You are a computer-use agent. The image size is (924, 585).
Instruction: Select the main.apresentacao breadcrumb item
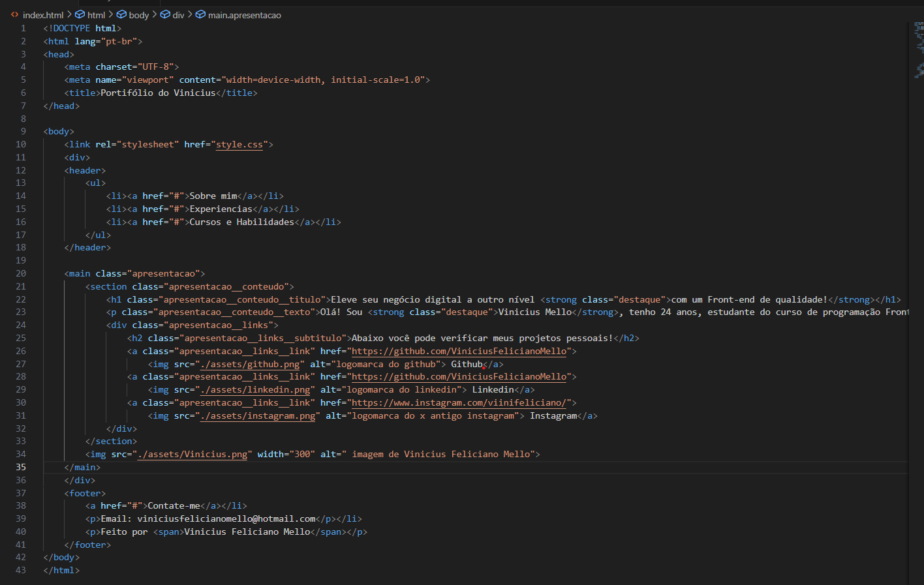pyautogui.click(x=245, y=15)
